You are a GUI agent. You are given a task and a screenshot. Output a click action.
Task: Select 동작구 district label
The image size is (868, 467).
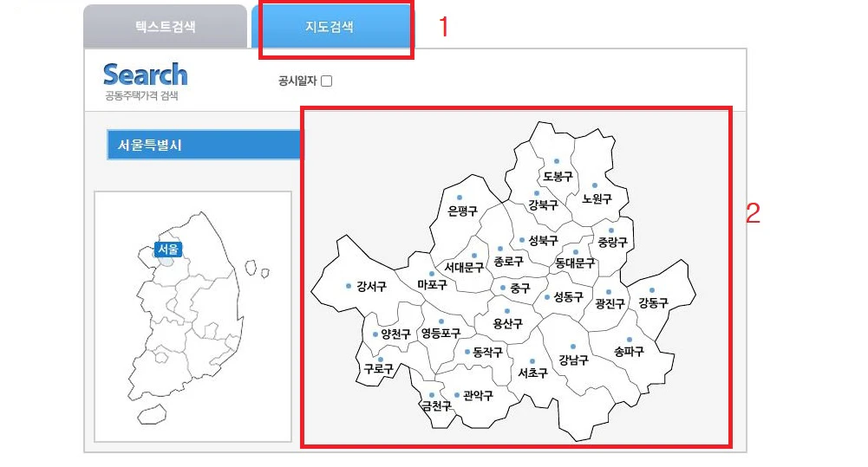pos(487,352)
